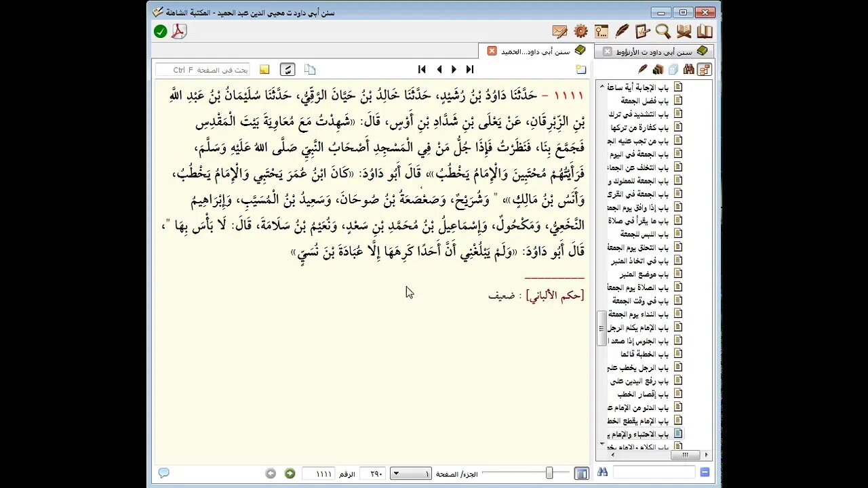Click the stacked pages copy icon

point(673,69)
